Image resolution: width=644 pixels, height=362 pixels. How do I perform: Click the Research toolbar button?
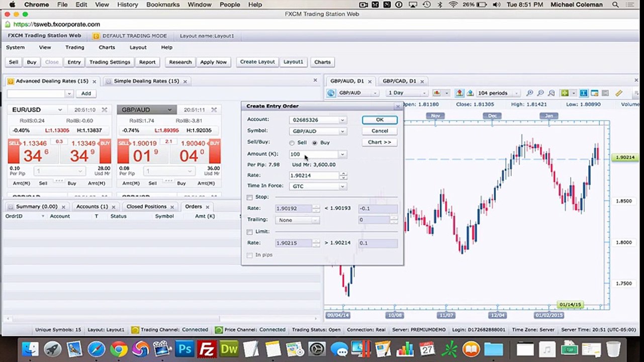coord(180,62)
